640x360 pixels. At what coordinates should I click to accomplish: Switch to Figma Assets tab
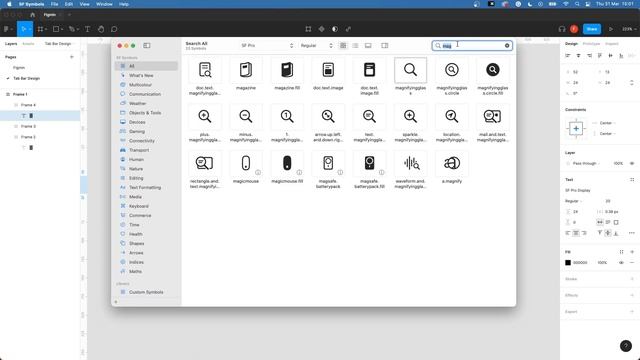tap(28, 44)
